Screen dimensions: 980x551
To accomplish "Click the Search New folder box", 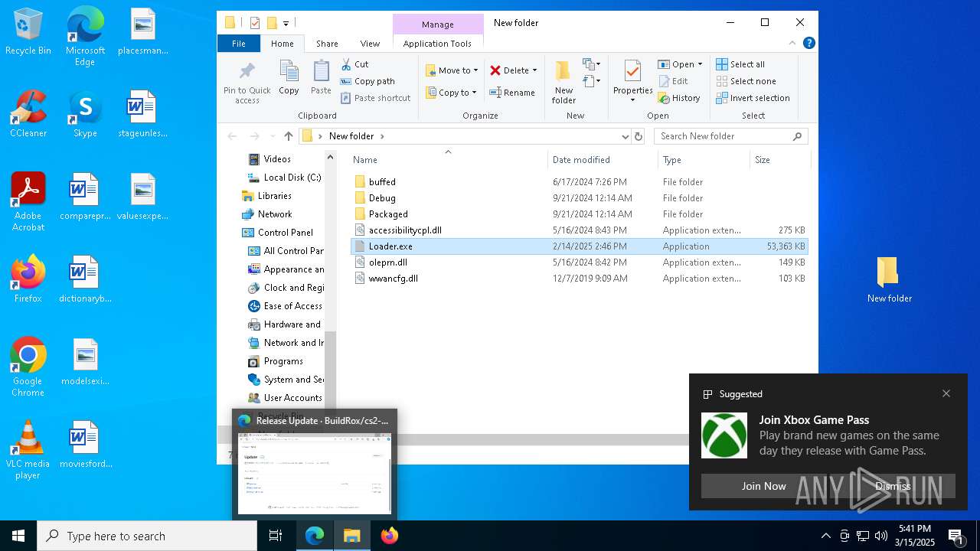I will point(730,136).
